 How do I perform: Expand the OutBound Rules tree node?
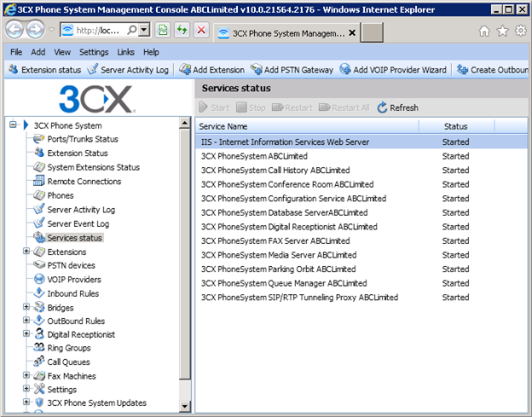[26, 320]
